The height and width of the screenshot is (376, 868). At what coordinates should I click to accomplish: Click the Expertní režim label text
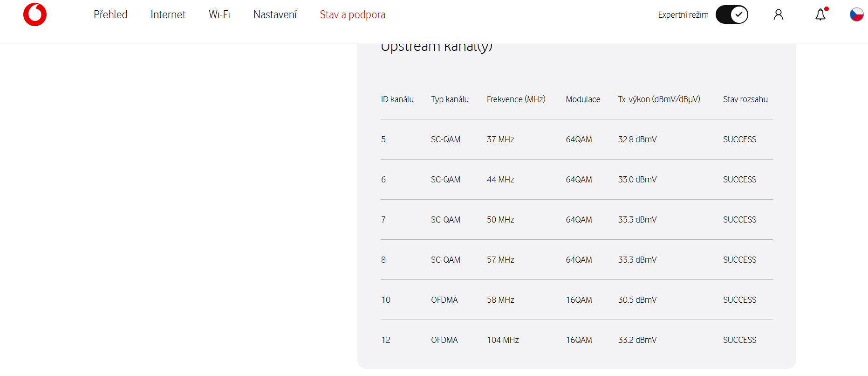point(683,15)
